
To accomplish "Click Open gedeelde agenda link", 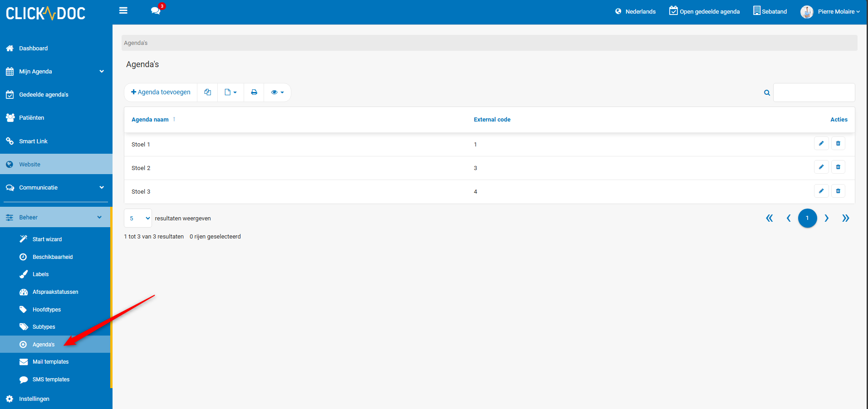I will (704, 11).
